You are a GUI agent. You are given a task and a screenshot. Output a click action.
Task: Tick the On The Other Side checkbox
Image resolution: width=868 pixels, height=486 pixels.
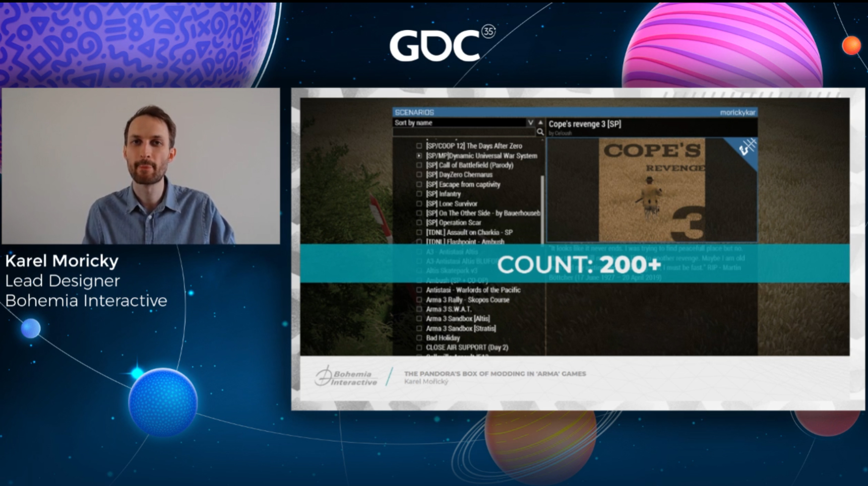coord(419,213)
